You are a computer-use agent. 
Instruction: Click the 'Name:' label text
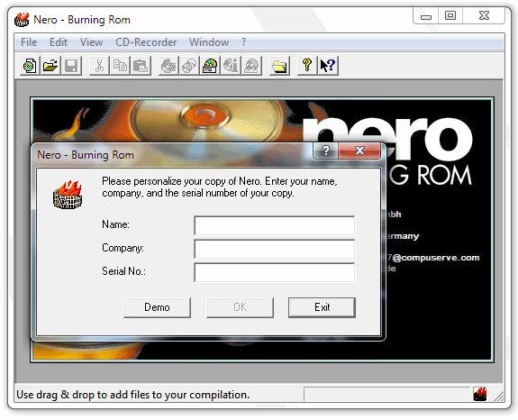(x=115, y=224)
